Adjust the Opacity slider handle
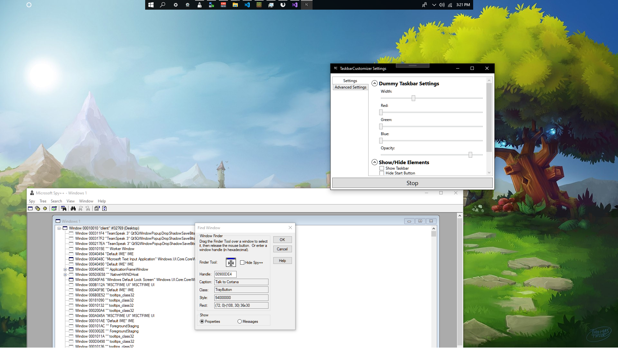The height and width of the screenshot is (364, 618). tap(471, 155)
